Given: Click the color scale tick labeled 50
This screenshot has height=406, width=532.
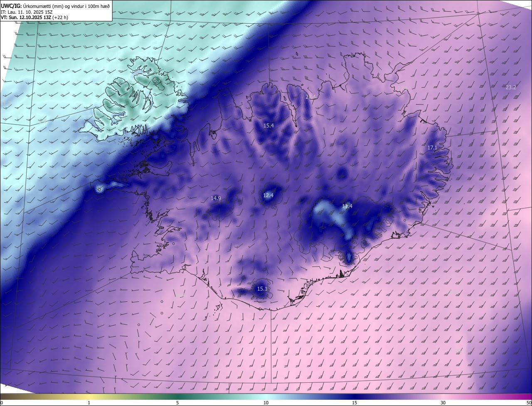Looking at the screenshot, I should (529, 403).
